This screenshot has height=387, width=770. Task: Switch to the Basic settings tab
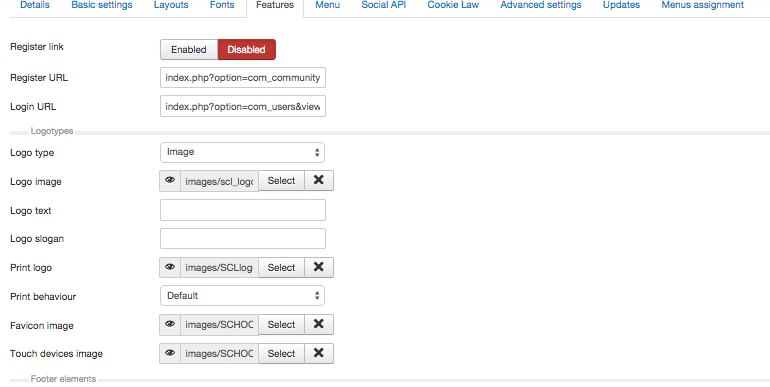pyautogui.click(x=102, y=5)
